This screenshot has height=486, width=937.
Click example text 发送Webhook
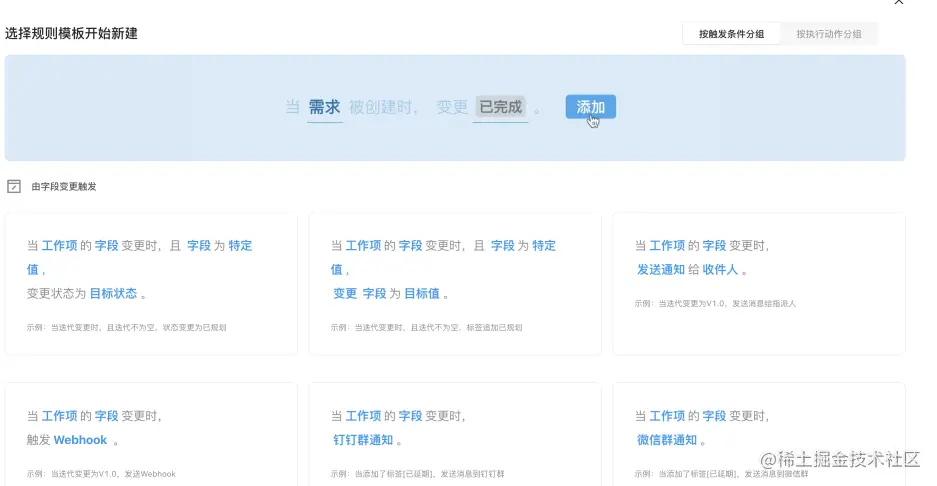[150, 474]
